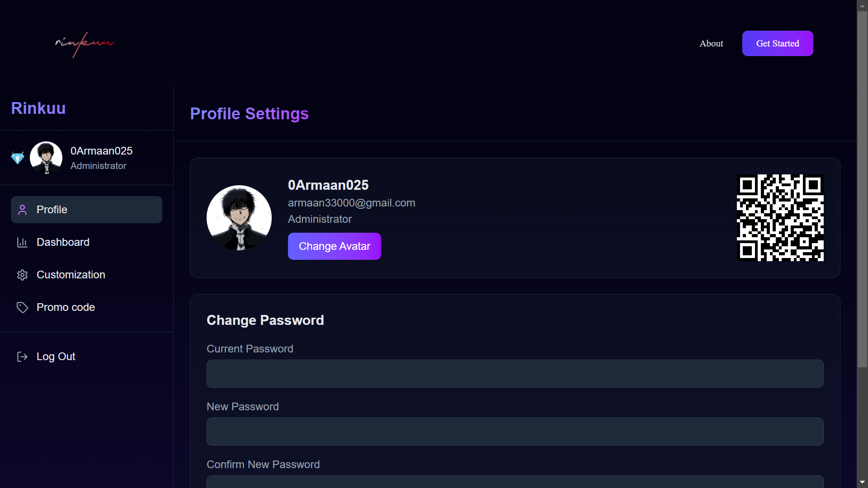Screen dimensions: 868x488
Task: Click the large profile avatar picture
Action: click(x=239, y=218)
